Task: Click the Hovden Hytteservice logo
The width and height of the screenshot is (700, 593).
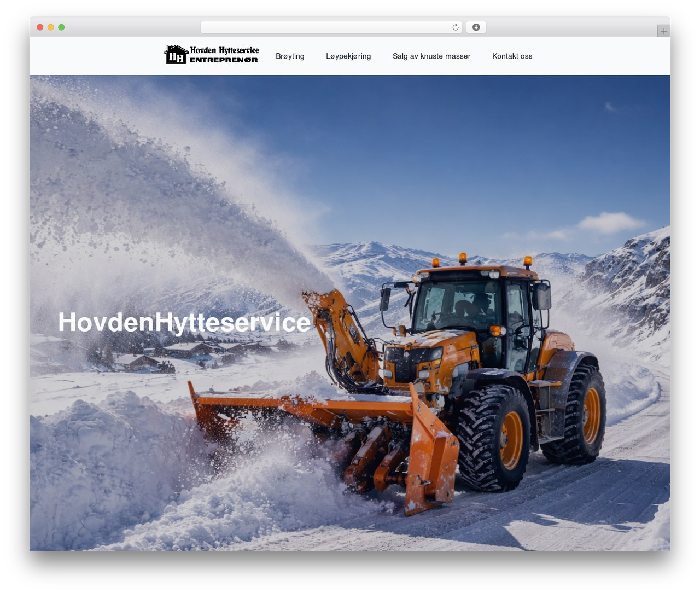Action: [x=212, y=55]
